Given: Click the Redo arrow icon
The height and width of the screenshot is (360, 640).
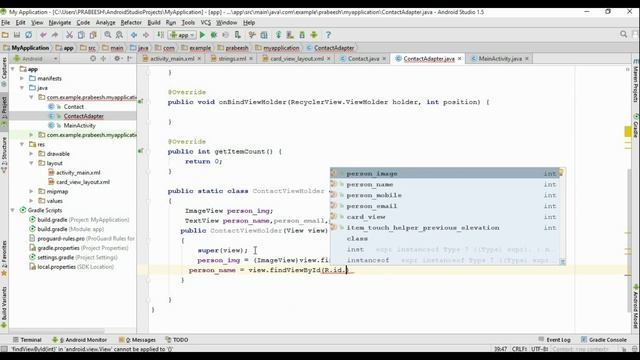Looking at the screenshot, I should 55,35.
